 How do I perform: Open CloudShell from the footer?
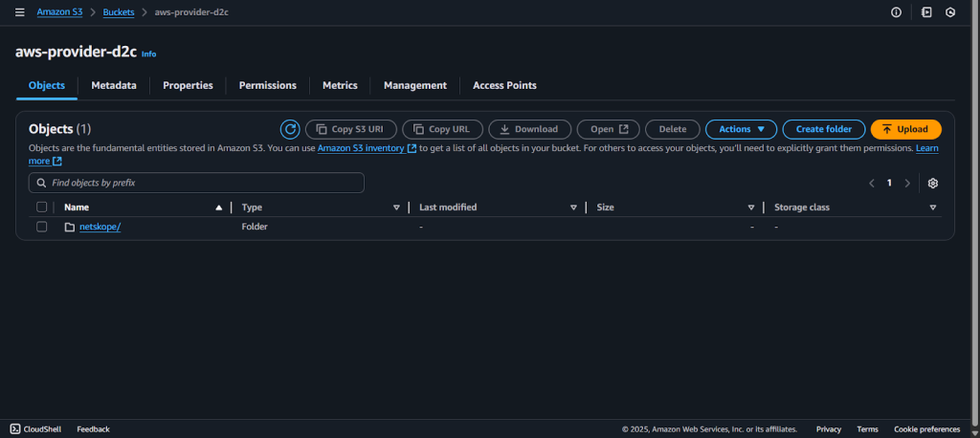[35, 429]
